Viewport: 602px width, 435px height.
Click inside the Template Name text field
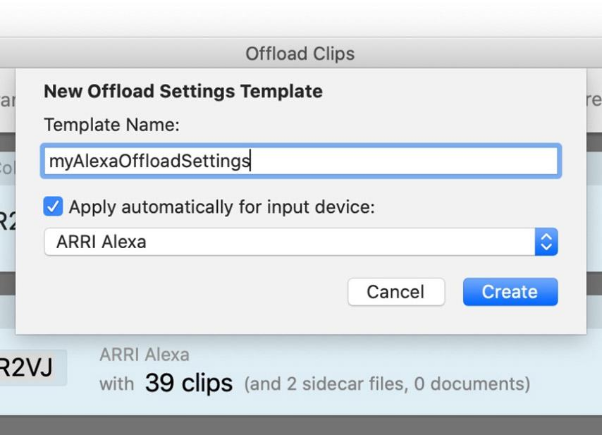301,161
